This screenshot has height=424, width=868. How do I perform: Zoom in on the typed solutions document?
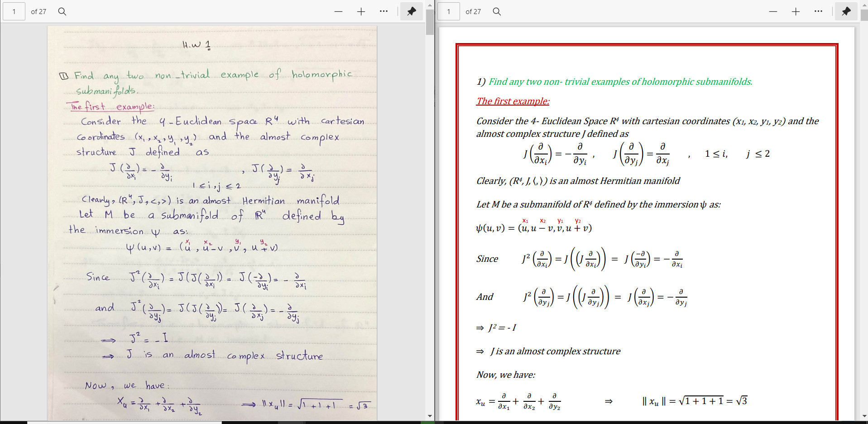coord(795,11)
